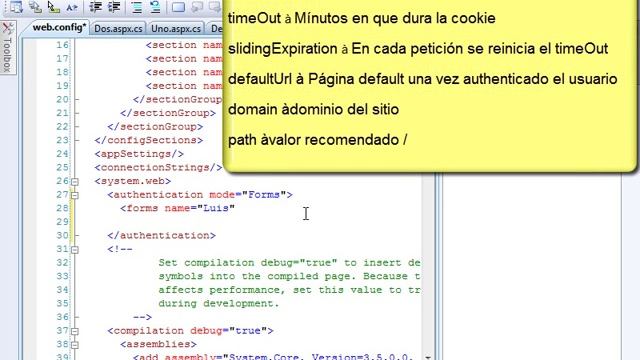Click the defaultUrl line in the note
This screenshot has height=360, width=640.
point(422,79)
